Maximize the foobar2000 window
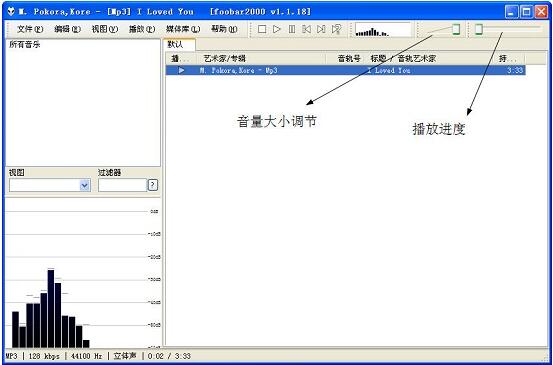The height and width of the screenshot is (365, 553). 526,12
